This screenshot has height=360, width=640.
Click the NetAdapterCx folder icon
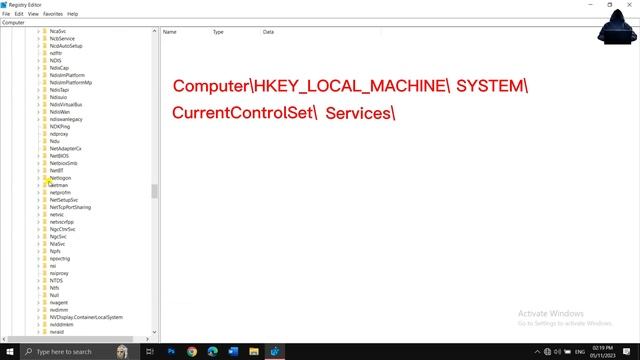point(45,149)
